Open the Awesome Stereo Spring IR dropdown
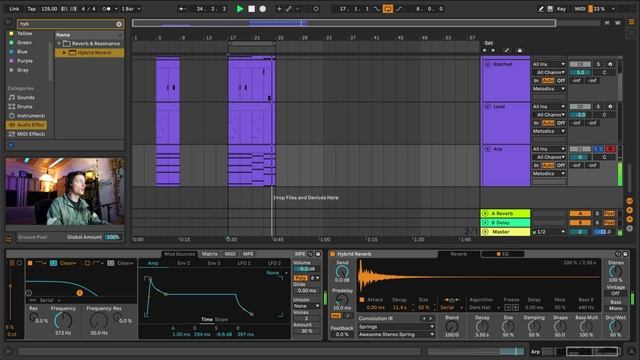This screenshot has height=360, width=640. click(x=396, y=334)
